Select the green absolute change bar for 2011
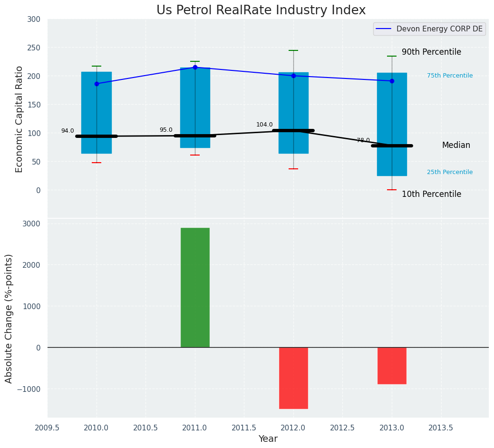494x448 pixels. 195,287
